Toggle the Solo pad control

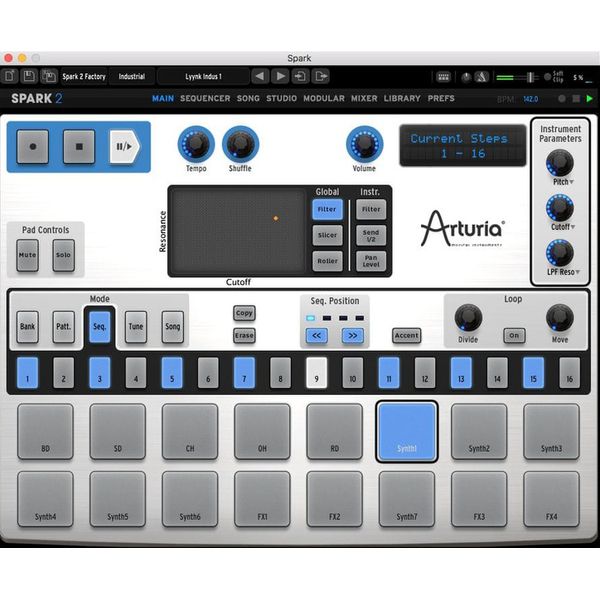[x=64, y=255]
